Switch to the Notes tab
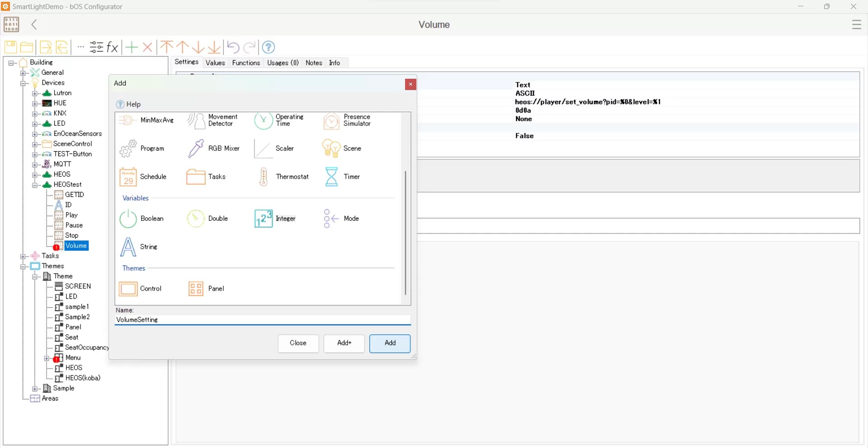The height and width of the screenshot is (448, 868). (x=314, y=63)
